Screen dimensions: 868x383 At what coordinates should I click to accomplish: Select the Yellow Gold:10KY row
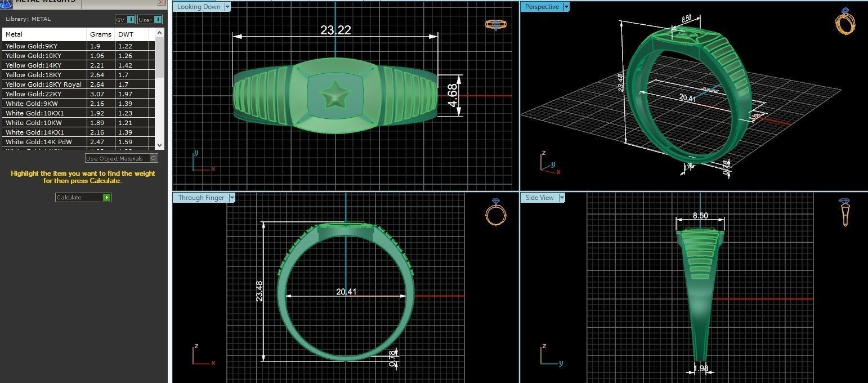coord(79,56)
